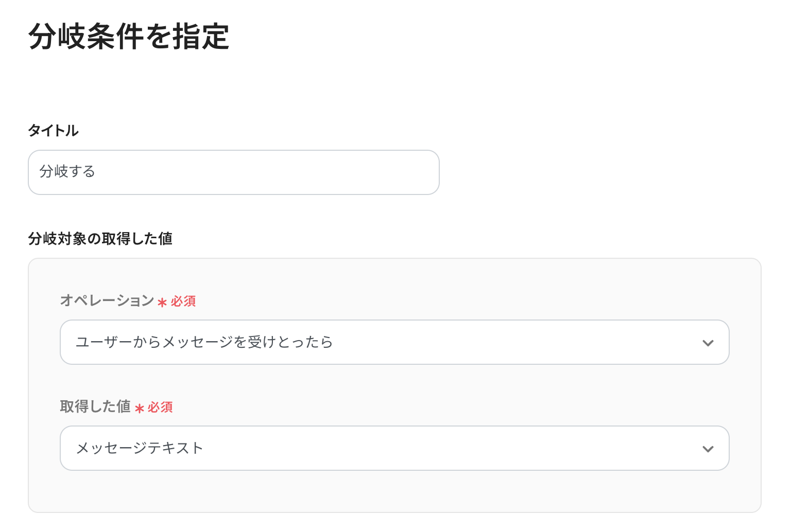Viewport: 791px width, 532px height.
Task: Select the ユーザーからメッセージを受けとったら option text
Action: point(204,342)
